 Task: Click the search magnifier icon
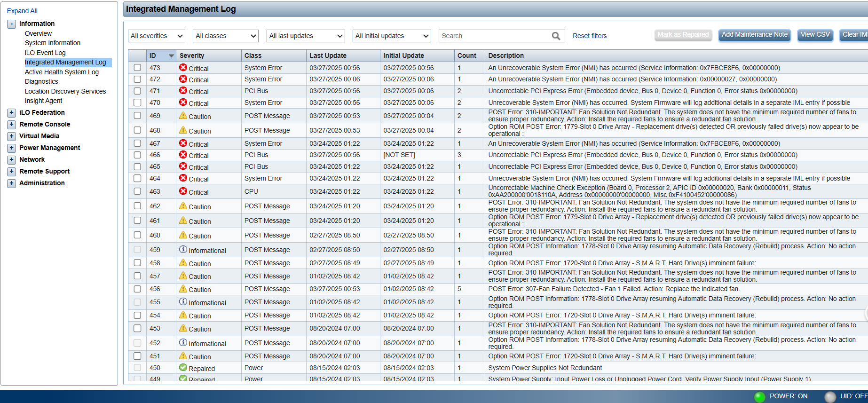(x=556, y=36)
